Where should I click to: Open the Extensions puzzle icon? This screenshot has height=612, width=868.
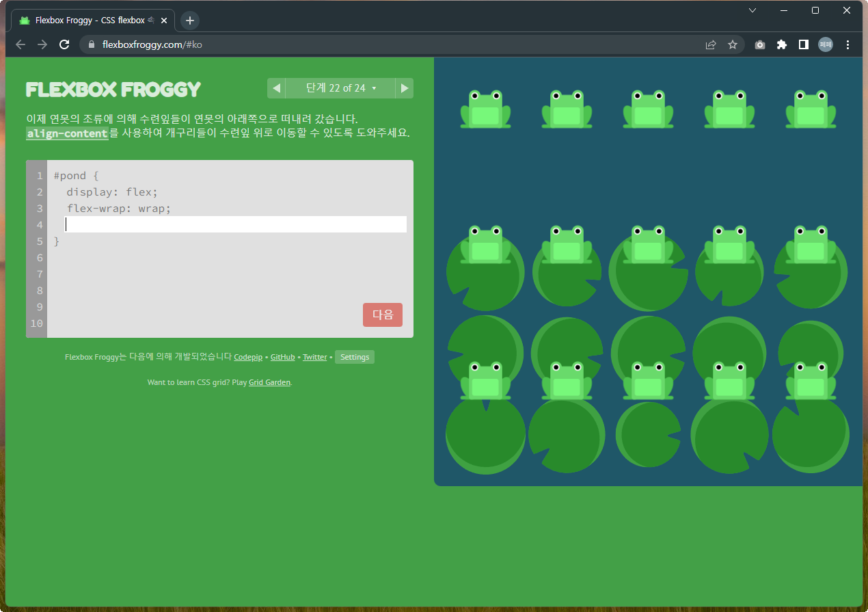[x=782, y=44]
